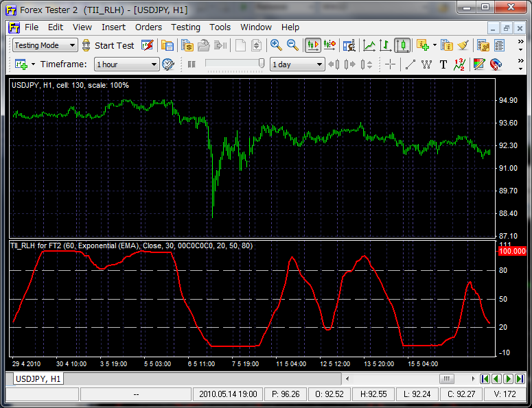Image resolution: width=532 pixels, height=408 pixels.
Task: Click the list properties icon beside strategies
Action: (x=500, y=45)
